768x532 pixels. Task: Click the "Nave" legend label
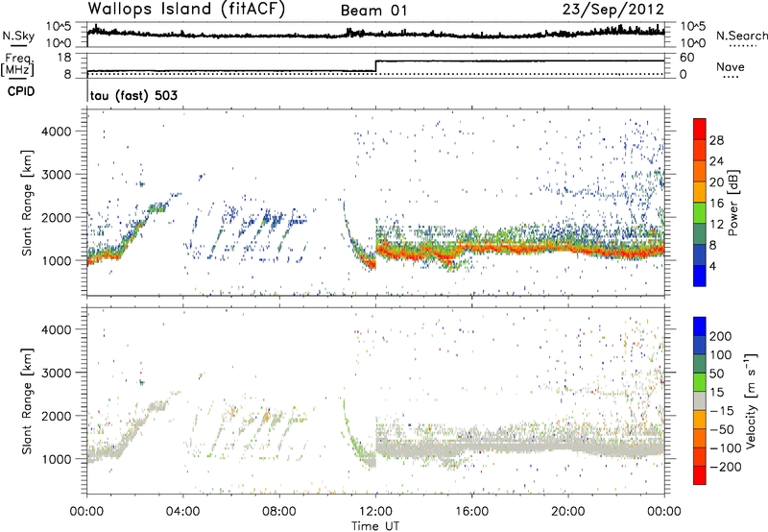[731, 67]
